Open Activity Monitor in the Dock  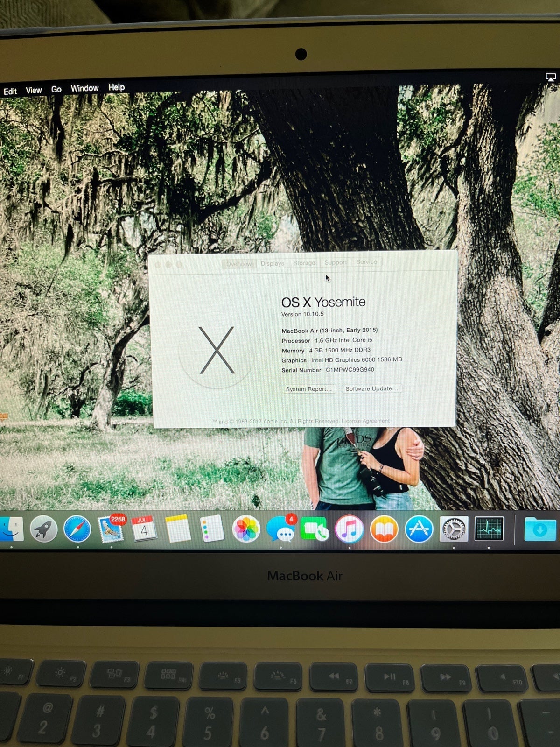(489, 529)
